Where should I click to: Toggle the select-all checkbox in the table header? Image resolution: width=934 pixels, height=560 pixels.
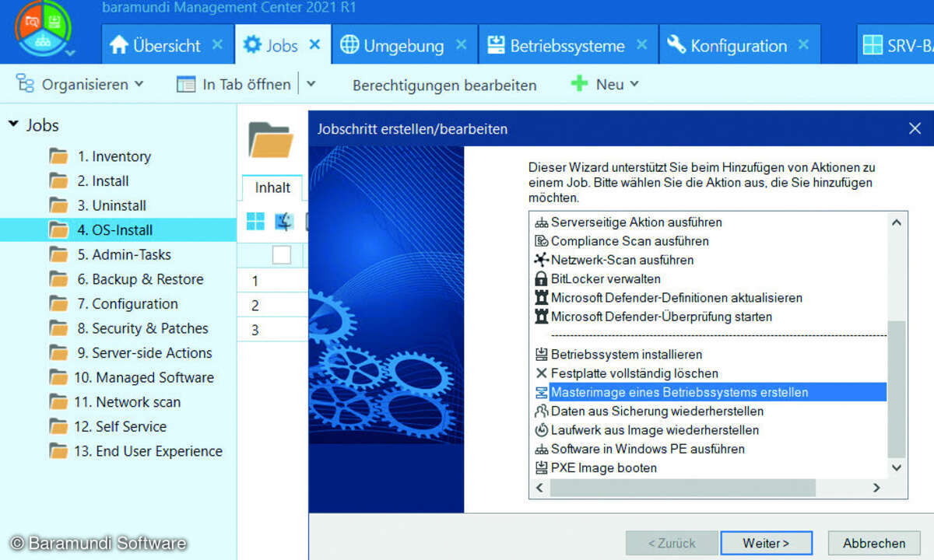[x=281, y=255]
